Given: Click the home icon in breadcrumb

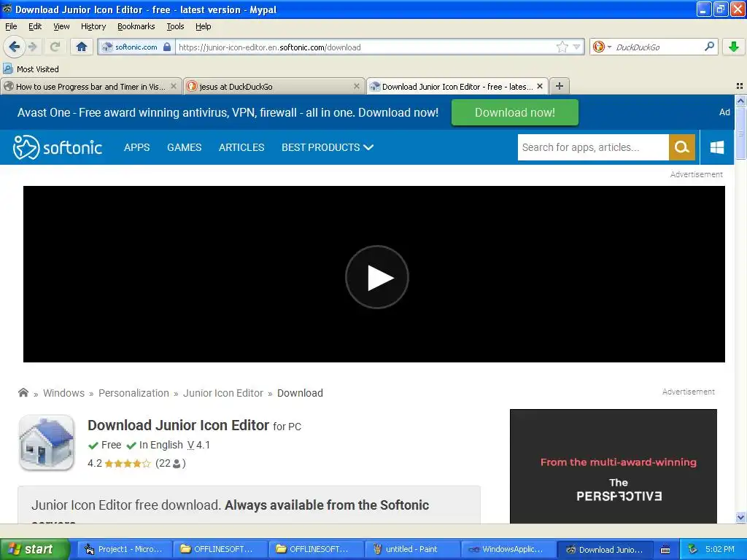Looking at the screenshot, I should coord(23,392).
